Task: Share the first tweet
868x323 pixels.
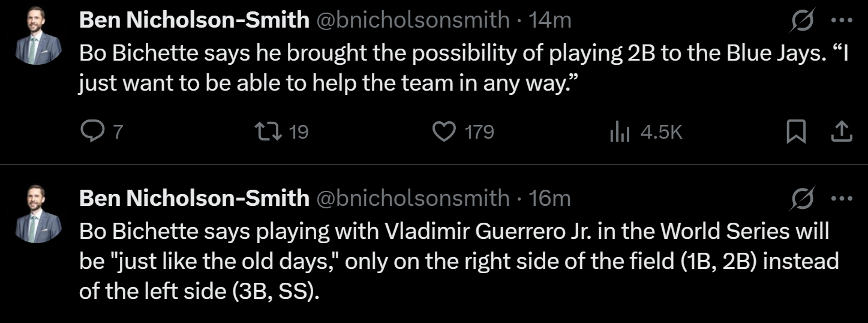Action: (842, 132)
